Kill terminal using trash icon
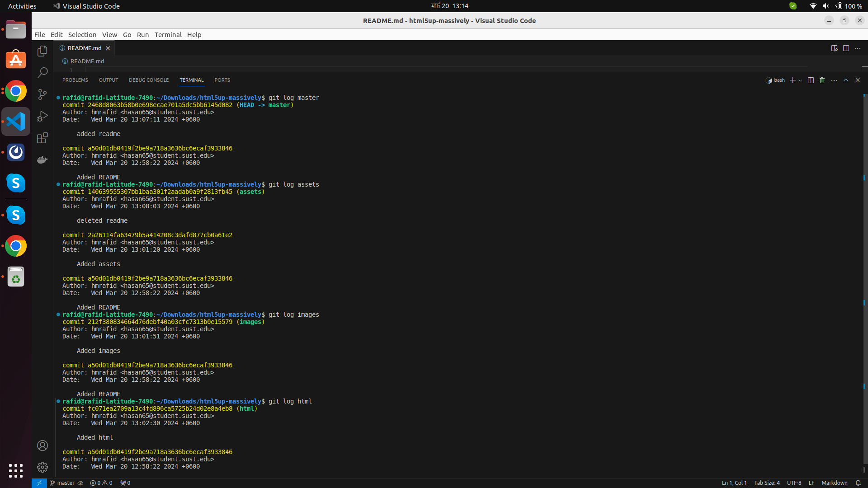Image resolution: width=868 pixels, height=488 pixels. [x=822, y=80]
